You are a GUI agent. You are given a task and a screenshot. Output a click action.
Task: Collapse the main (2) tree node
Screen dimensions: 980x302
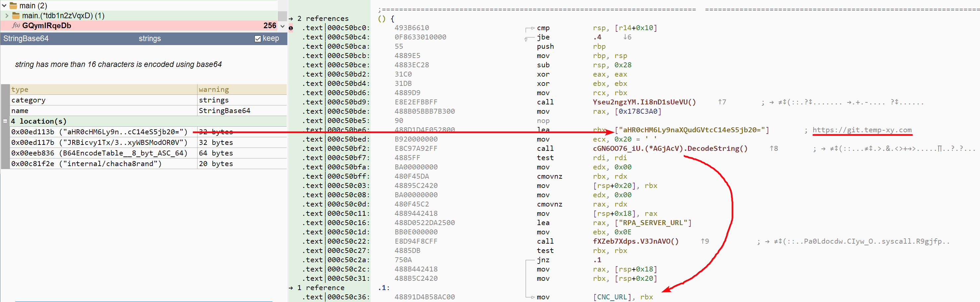pos(4,6)
